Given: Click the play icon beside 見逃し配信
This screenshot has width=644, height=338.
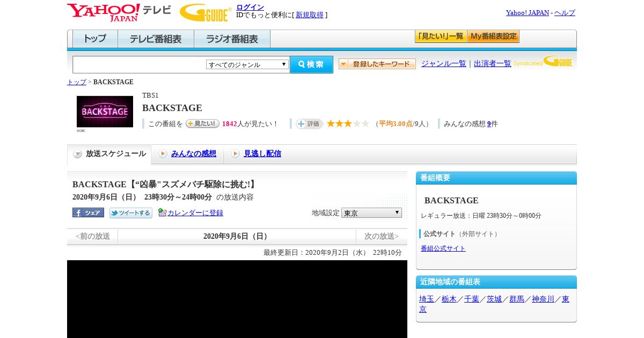Looking at the screenshot, I should (235, 154).
